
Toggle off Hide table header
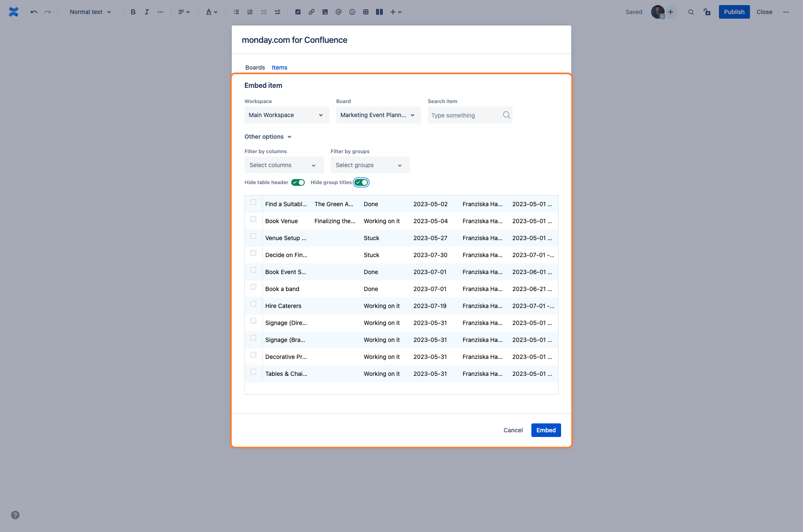point(298,182)
